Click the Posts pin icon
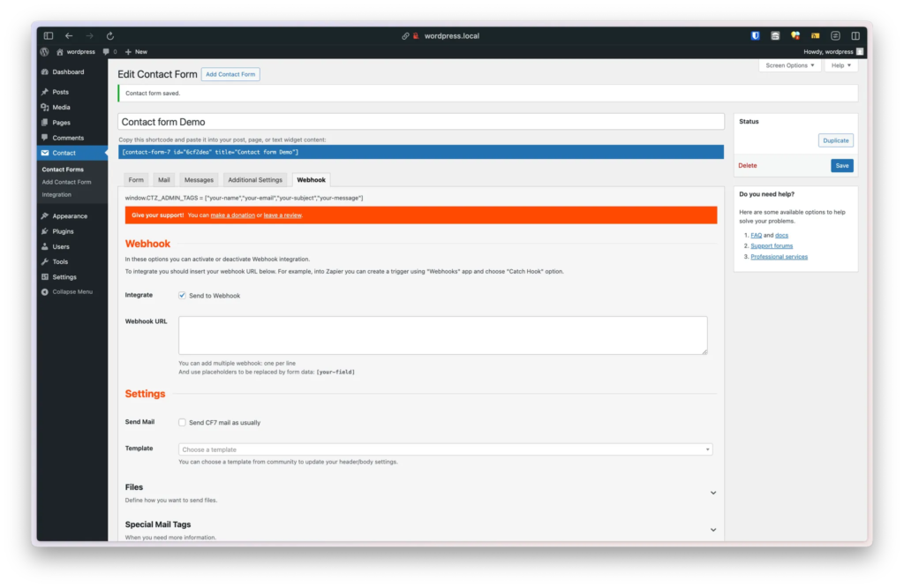 45,92
